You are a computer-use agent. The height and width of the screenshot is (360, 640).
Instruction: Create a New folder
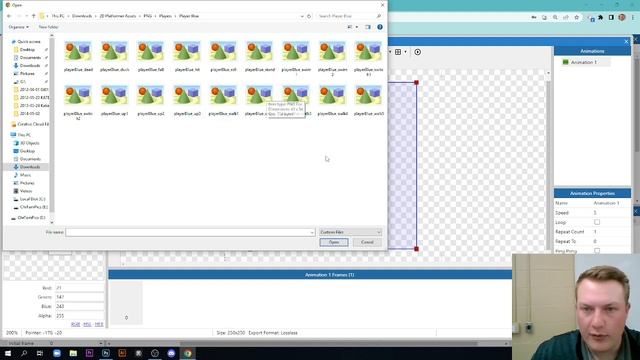pyautogui.click(x=48, y=27)
